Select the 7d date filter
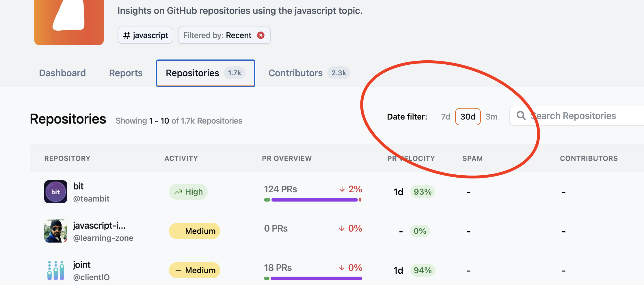The width and height of the screenshot is (644, 285). [x=445, y=117]
